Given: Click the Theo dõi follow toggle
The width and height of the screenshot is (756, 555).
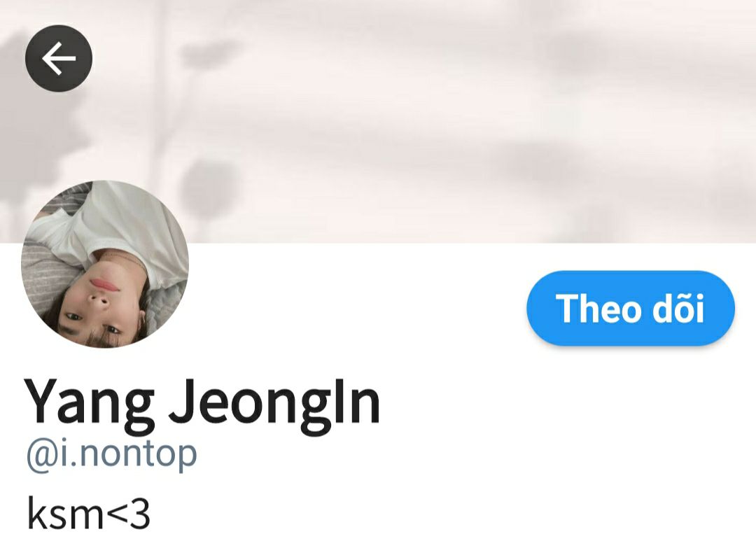Looking at the screenshot, I should click(x=630, y=308).
